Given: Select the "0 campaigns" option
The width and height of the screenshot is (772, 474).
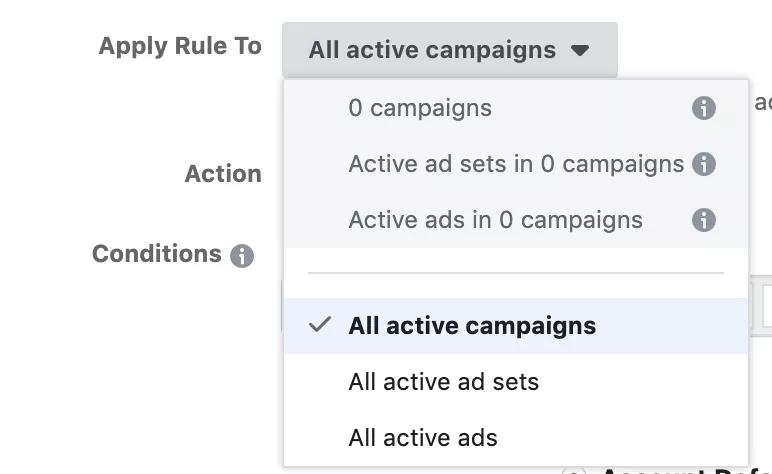Looking at the screenshot, I should click(x=420, y=108).
